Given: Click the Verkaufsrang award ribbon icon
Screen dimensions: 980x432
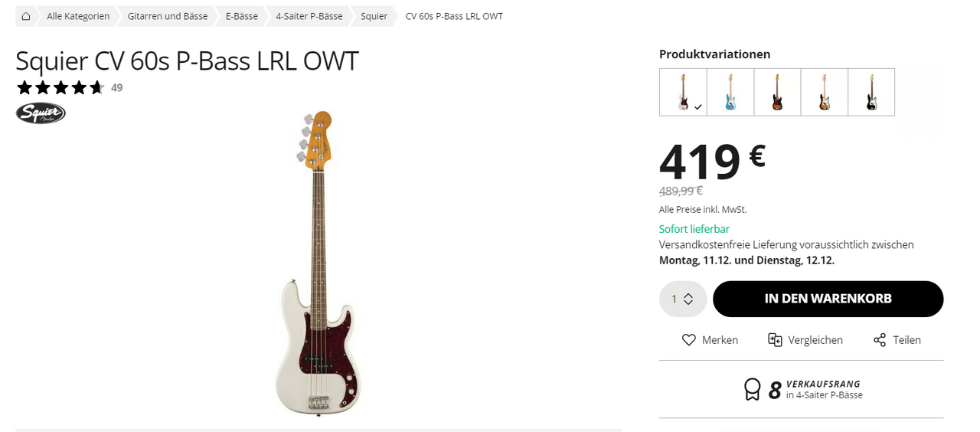Looking at the screenshot, I should [x=753, y=390].
